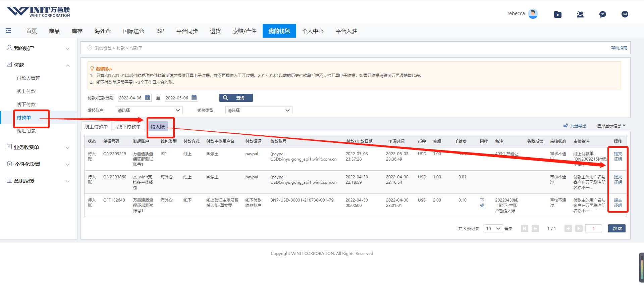Click 提交证明 for order ON2303860
This screenshot has width=644, height=307.
(618, 179)
